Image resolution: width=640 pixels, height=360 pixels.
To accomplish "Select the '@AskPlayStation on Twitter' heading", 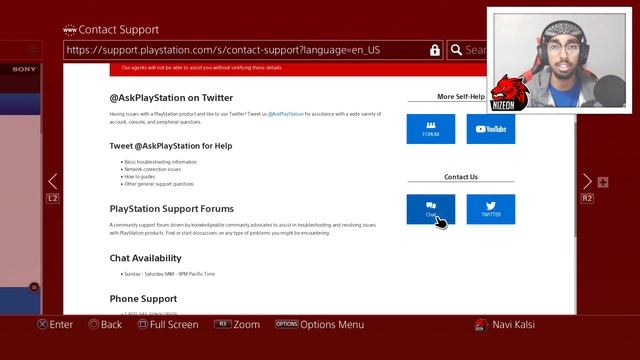I will point(171,98).
